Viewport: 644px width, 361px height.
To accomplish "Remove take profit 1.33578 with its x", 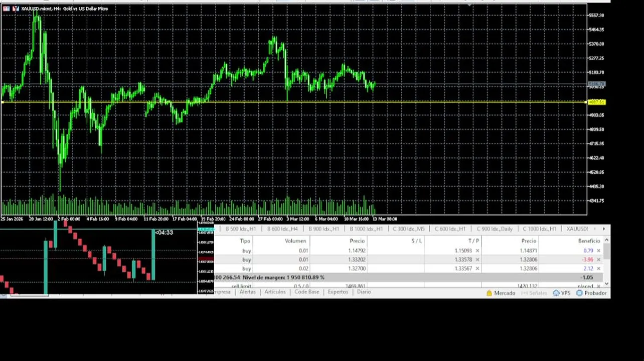I will click(477, 260).
